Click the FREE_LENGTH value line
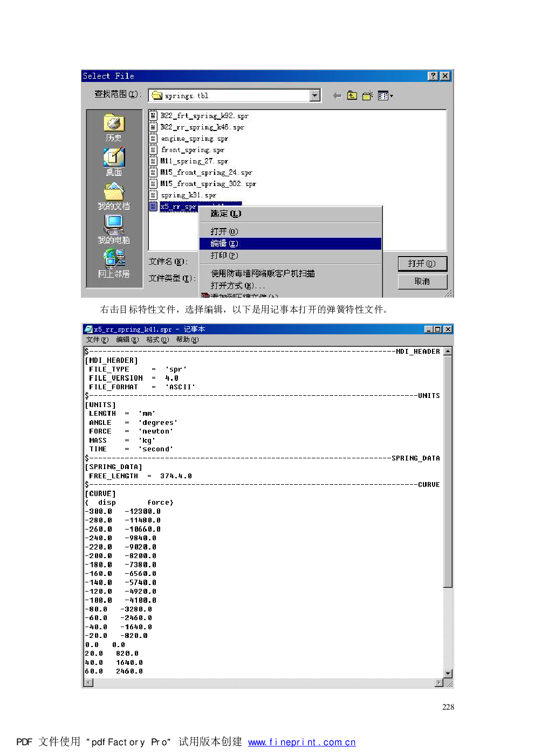 pos(140,476)
